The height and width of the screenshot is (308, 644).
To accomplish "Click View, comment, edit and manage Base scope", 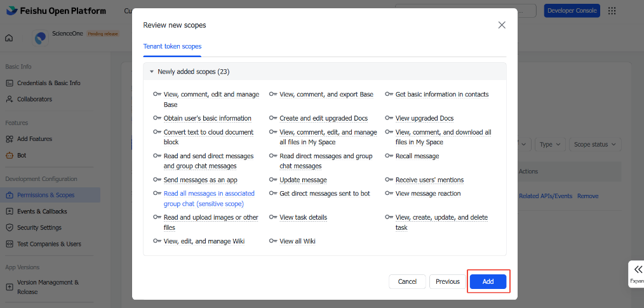I will [x=211, y=99].
